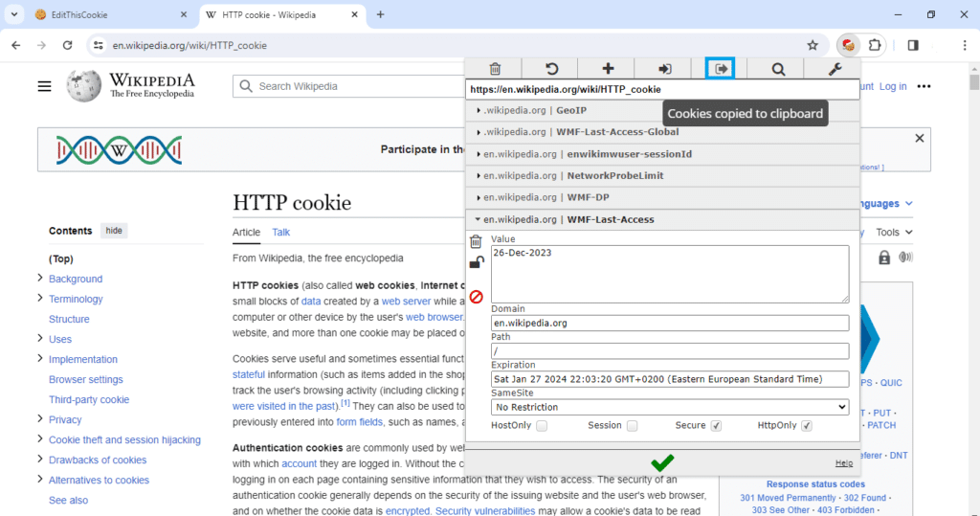
Task: Submit cookie changes with green checkmark
Action: (x=662, y=462)
